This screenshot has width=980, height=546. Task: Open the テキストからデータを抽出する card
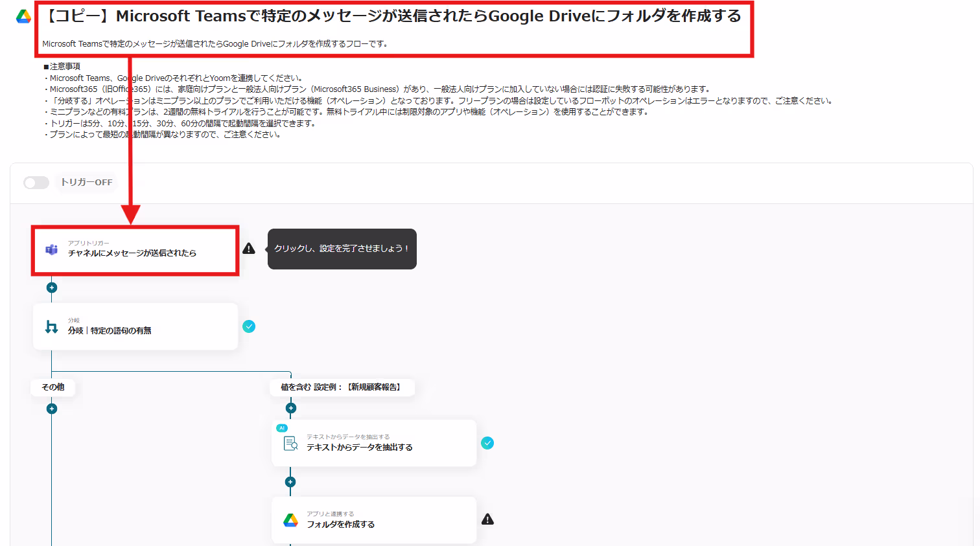coord(374,443)
